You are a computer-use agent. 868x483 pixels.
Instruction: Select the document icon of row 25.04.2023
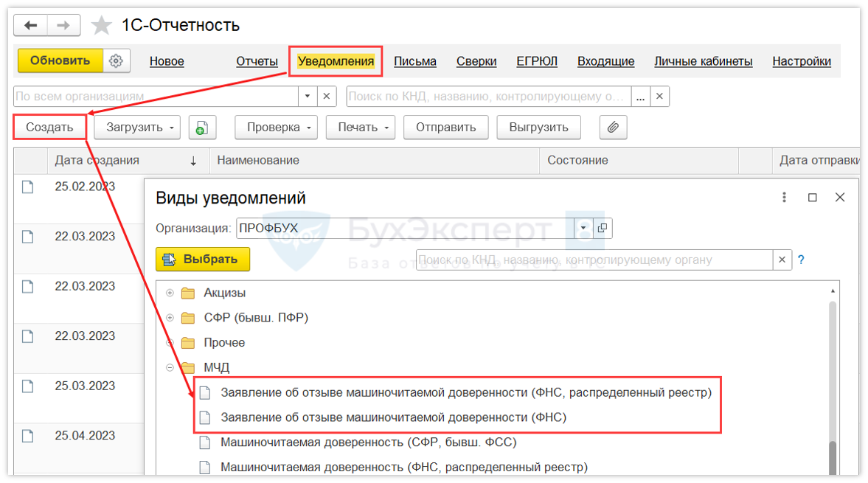tap(28, 436)
